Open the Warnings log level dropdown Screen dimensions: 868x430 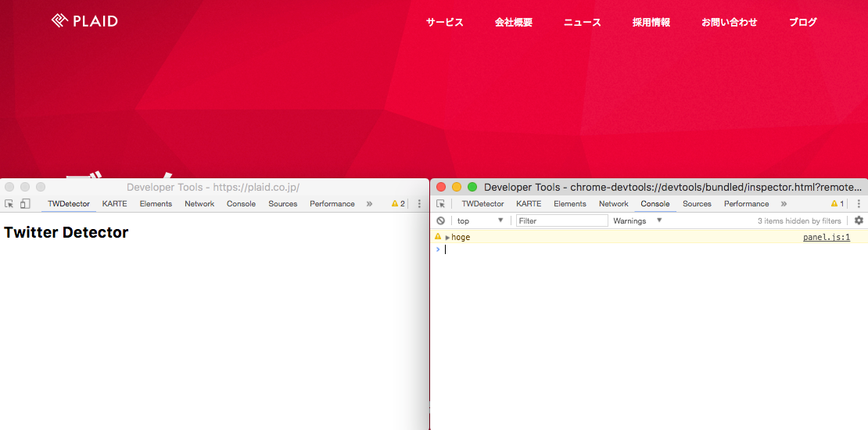click(x=637, y=221)
